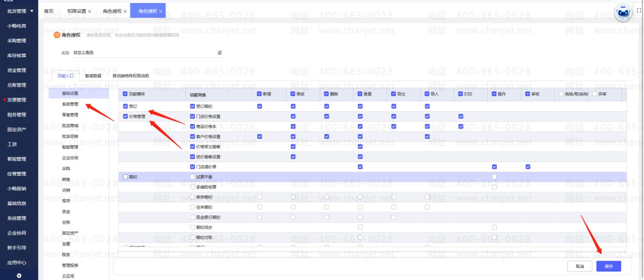
Task: Open settings via the gear icon
Action: click(19, 275)
